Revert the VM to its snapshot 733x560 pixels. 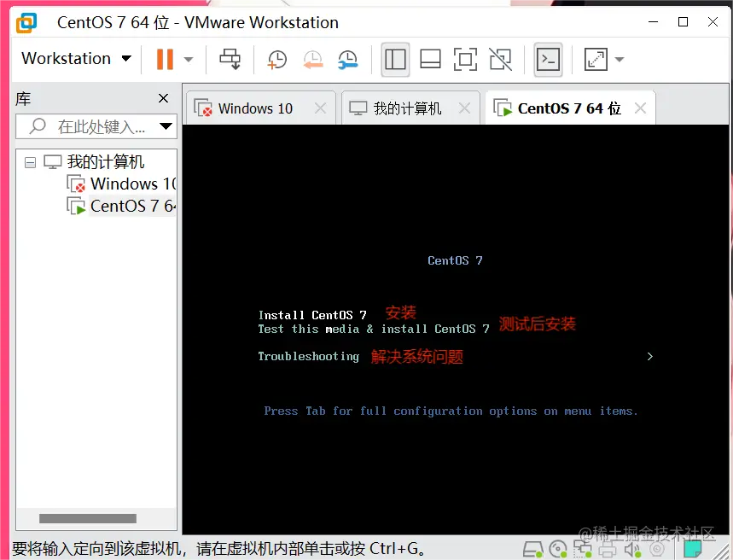(312, 60)
